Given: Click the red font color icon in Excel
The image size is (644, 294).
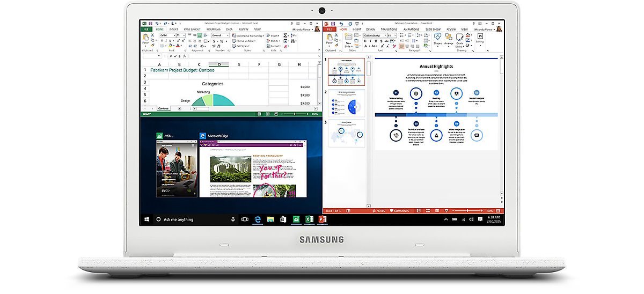Looking at the screenshot, I should click(178, 46).
